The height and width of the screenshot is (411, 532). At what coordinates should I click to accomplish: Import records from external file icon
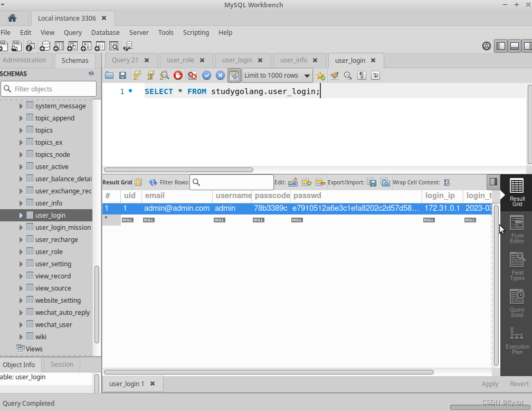point(385,182)
